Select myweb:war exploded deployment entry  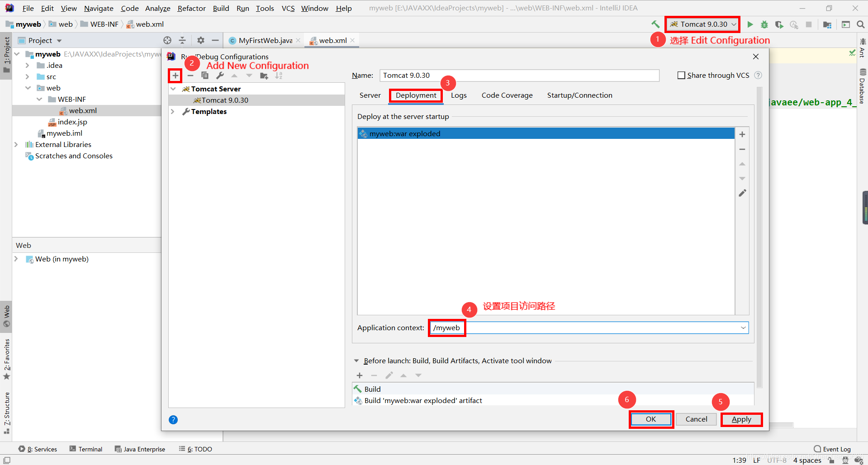(545, 134)
